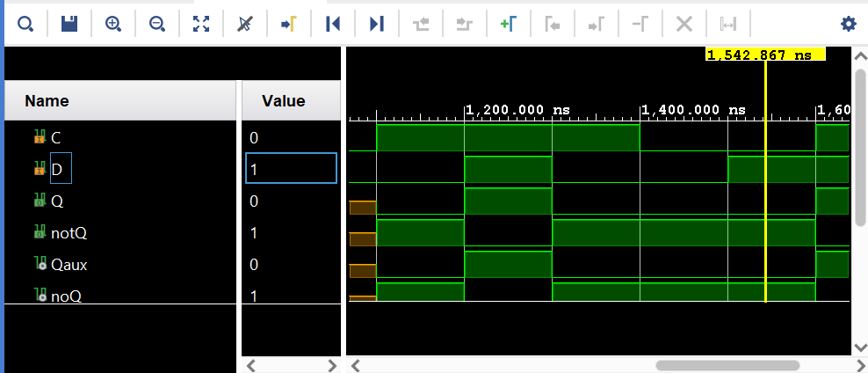
Task: Click the vertical scrollbar thumb of waveform
Action: pyautogui.click(x=860, y=148)
